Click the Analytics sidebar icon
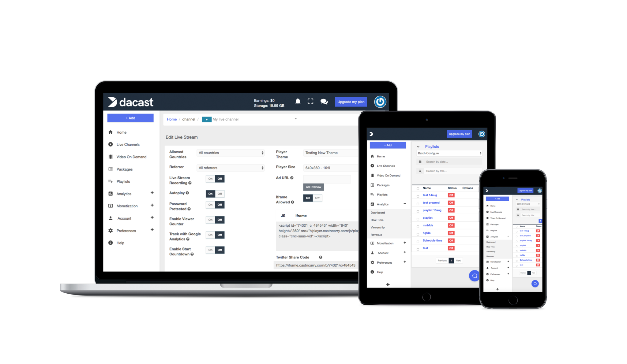The width and height of the screenshot is (627, 364). click(111, 193)
